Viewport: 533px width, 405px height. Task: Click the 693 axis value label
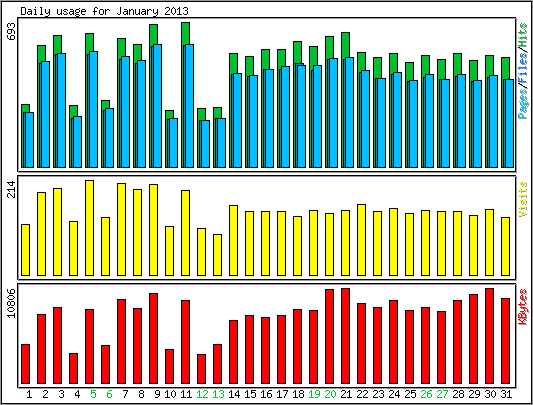tap(12, 32)
